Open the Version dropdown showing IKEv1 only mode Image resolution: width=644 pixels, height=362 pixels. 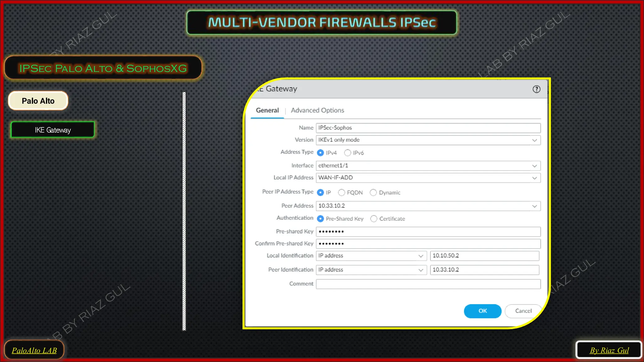pos(428,140)
